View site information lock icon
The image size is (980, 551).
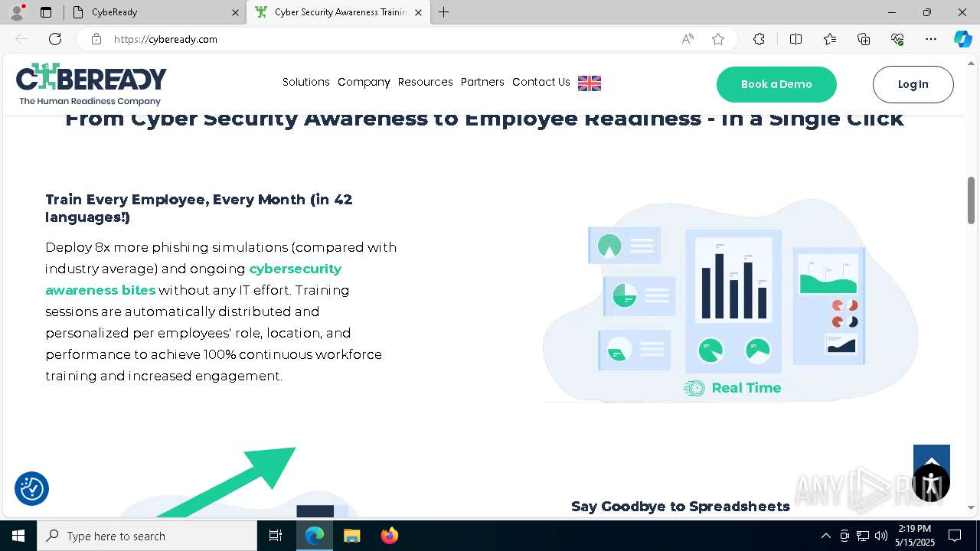(x=96, y=39)
